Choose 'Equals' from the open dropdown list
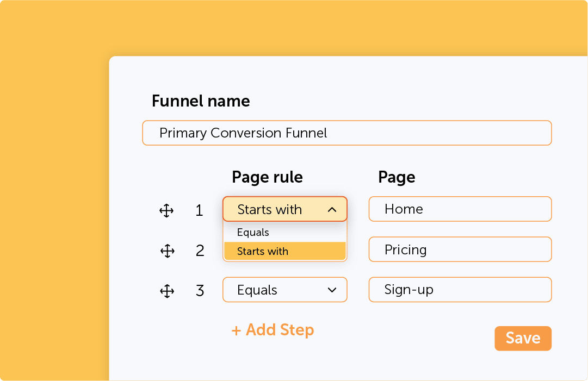Image resolution: width=588 pixels, height=381 pixels. click(285, 232)
